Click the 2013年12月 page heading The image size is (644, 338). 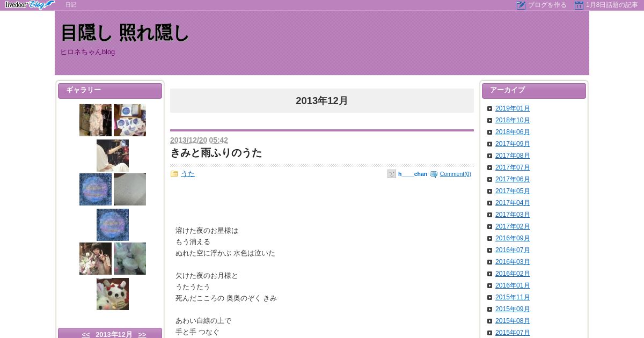[322, 101]
